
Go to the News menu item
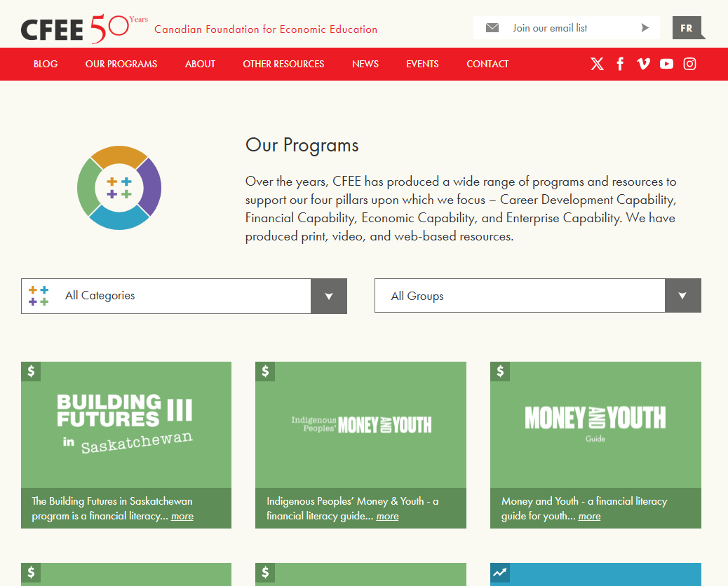pyautogui.click(x=365, y=64)
